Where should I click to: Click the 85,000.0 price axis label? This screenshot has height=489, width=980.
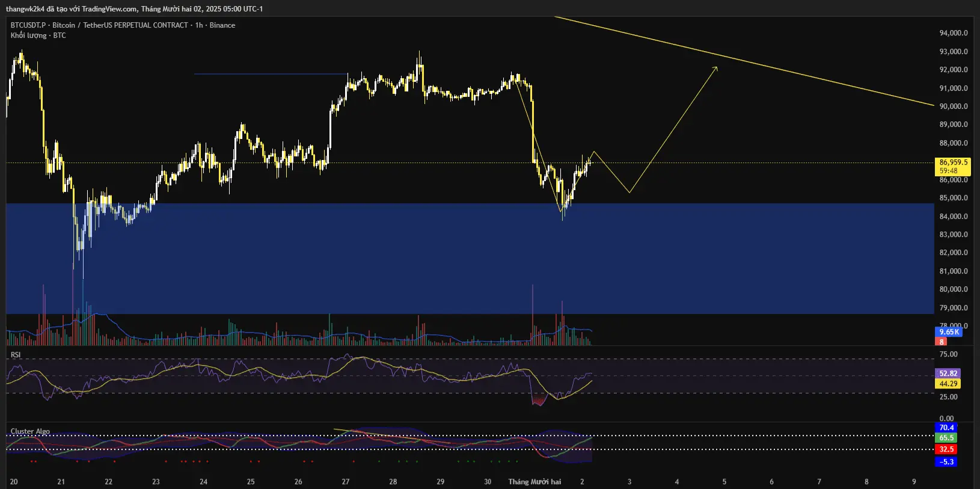click(x=954, y=198)
